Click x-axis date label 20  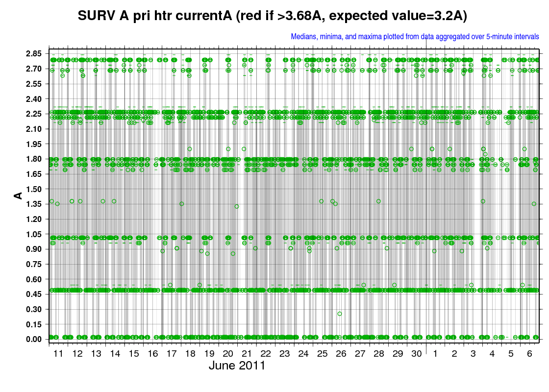pyautogui.click(x=228, y=354)
